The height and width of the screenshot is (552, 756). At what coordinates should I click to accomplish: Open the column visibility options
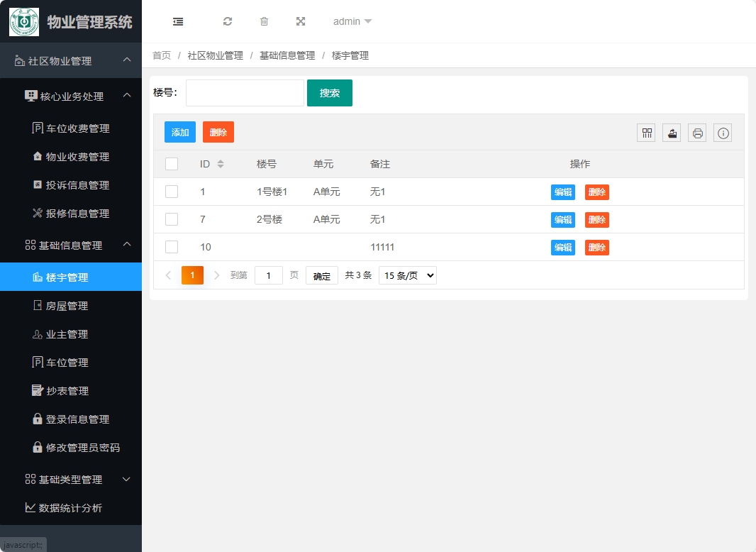[x=645, y=133]
